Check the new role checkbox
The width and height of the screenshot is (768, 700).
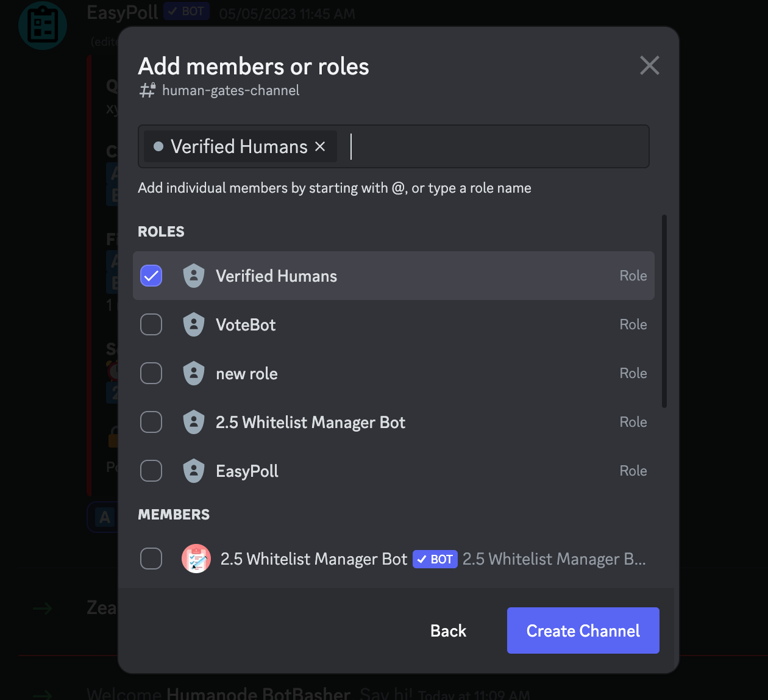pos(151,373)
